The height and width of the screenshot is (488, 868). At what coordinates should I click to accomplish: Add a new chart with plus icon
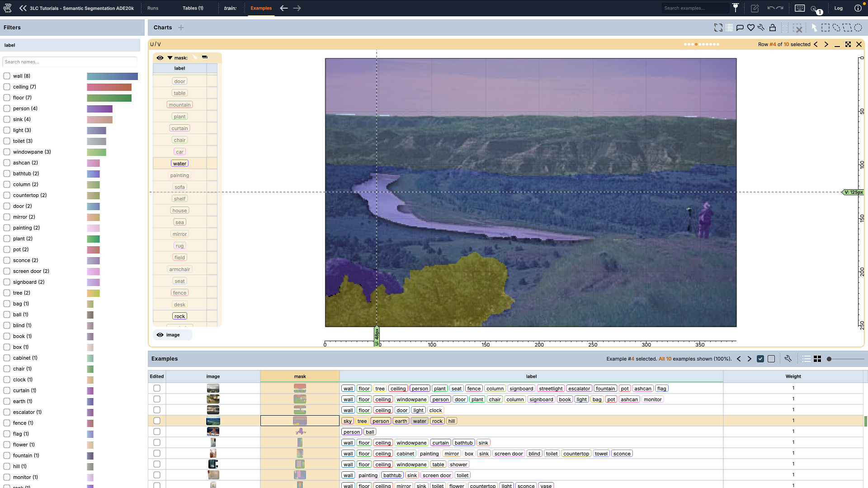click(181, 28)
